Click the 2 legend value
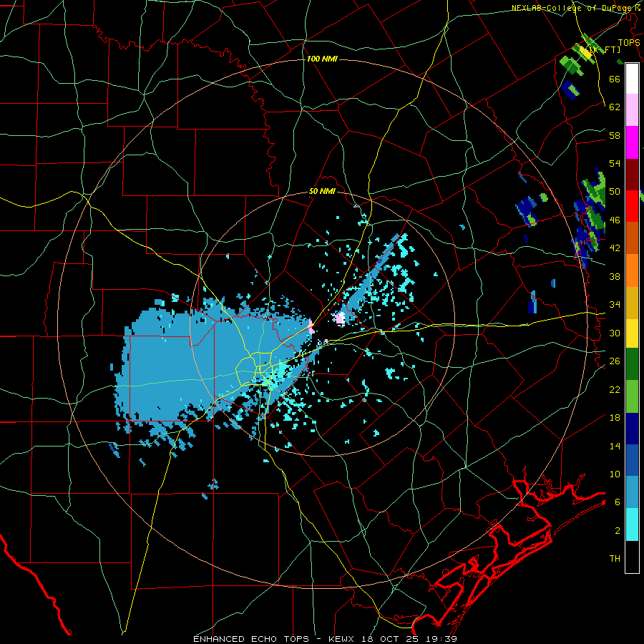 tap(618, 531)
